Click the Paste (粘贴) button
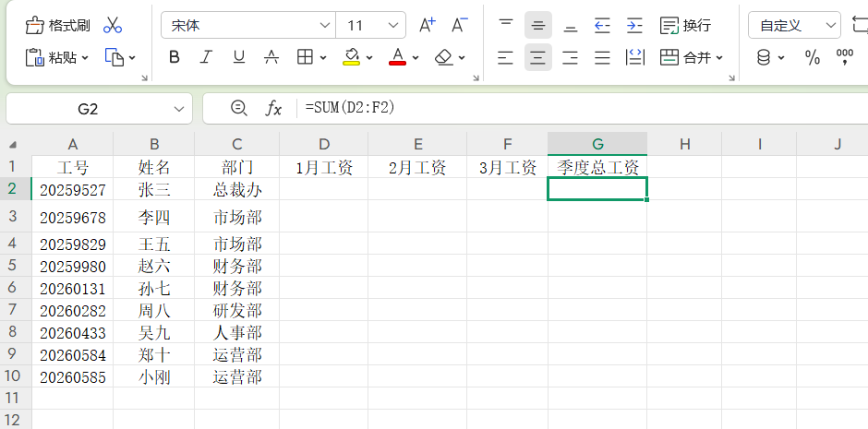This screenshot has width=868, height=429. pyautogui.click(x=51, y=57)
